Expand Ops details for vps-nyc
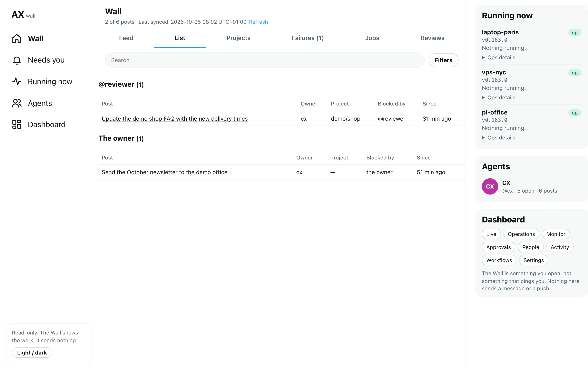Viewport: 588px width, 368px height. (498, 98)
